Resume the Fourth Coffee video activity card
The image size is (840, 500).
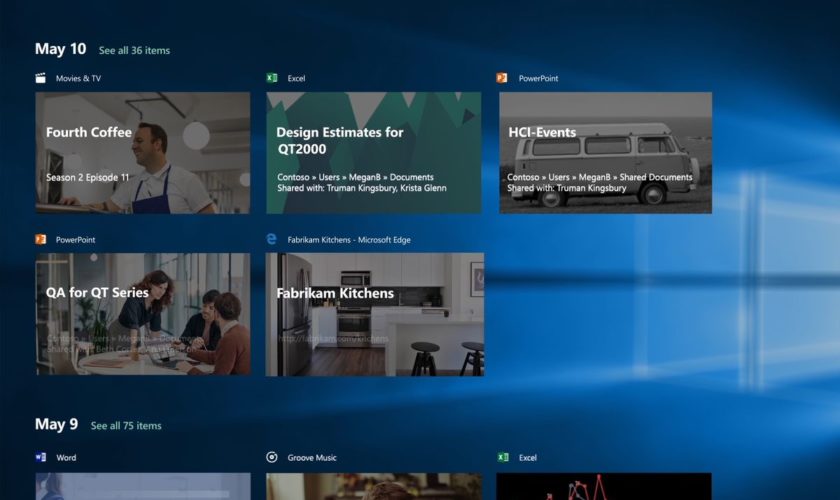coord(142,153)
